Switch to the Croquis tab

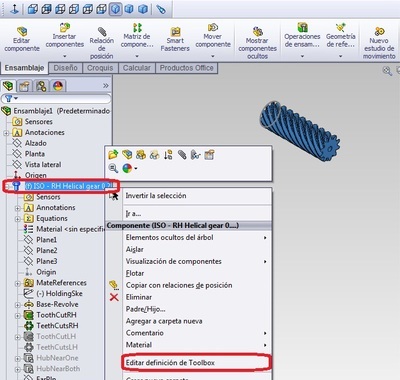[100, 68]
